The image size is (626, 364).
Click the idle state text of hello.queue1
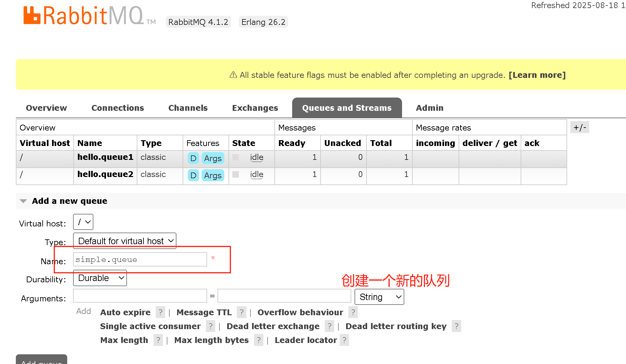point(257,157)
